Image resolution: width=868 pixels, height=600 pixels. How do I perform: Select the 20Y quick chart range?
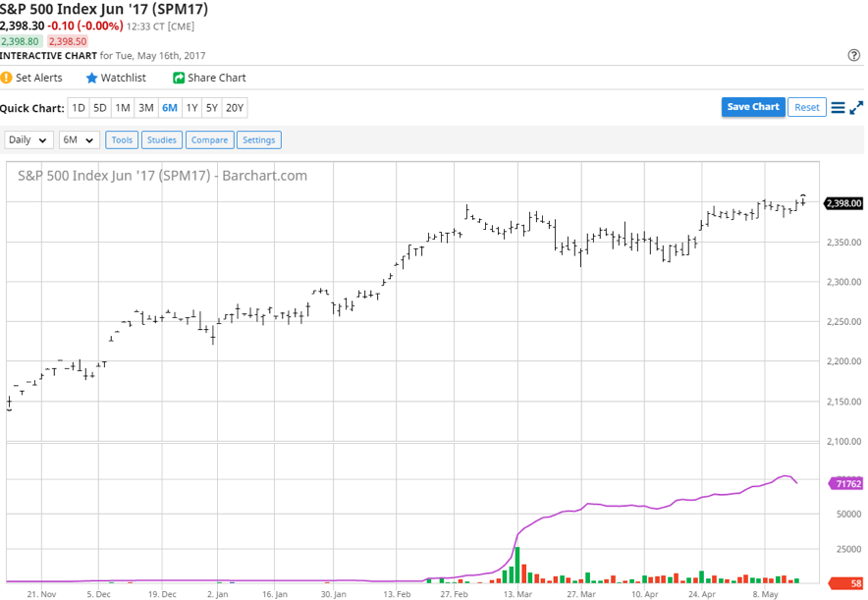(235, 108)
